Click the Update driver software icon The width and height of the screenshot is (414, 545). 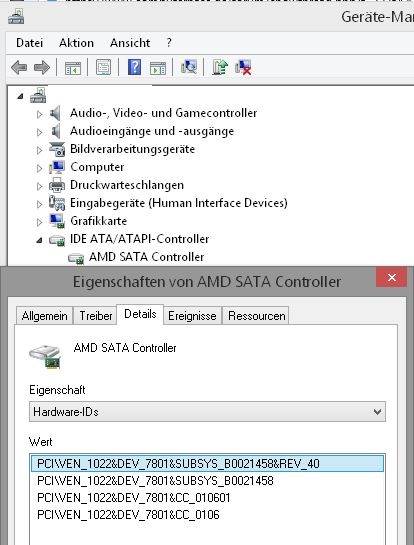point(220,67)
